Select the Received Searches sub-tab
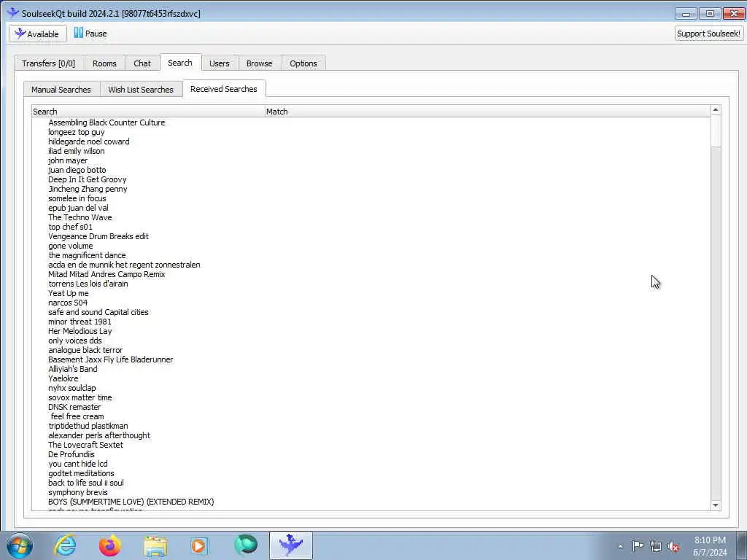The width and height of the screenshot is (747, 560). tap(223, 88)
